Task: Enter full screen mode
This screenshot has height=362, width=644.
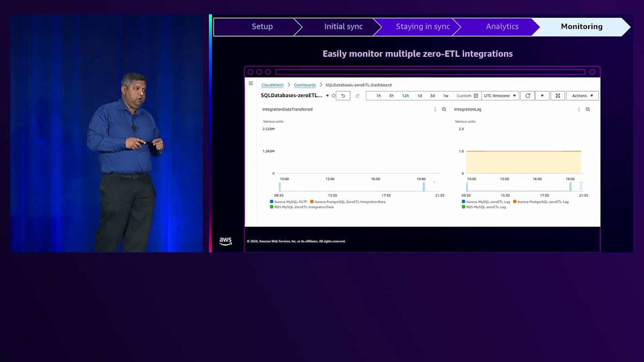Action: pos(558,95)
